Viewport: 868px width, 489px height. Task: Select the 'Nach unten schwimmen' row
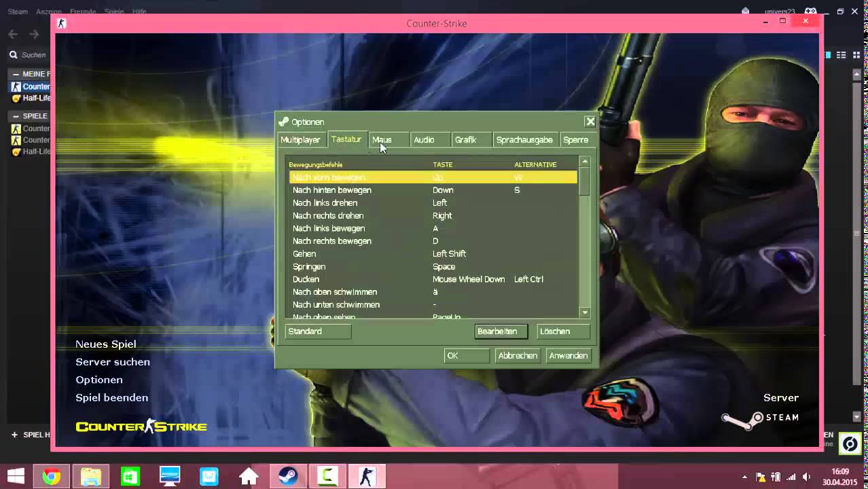[433, 305]
